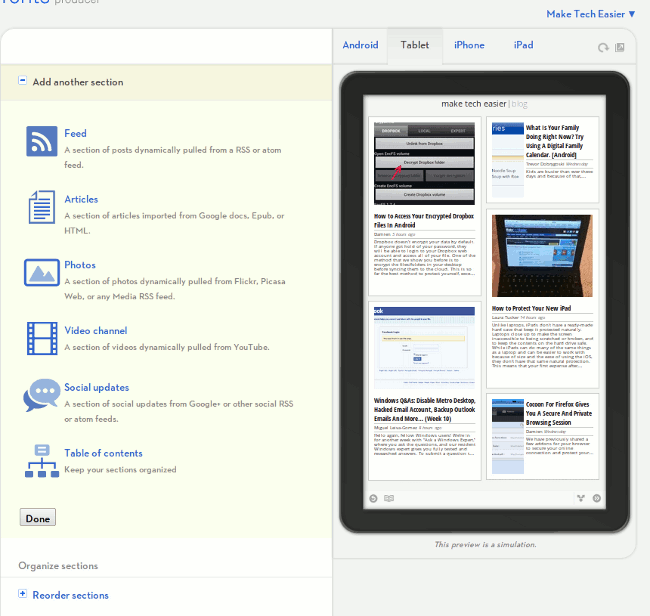Click the image icon beside refresh
Viewport: 650px width, 616px height.
(620, 47)
